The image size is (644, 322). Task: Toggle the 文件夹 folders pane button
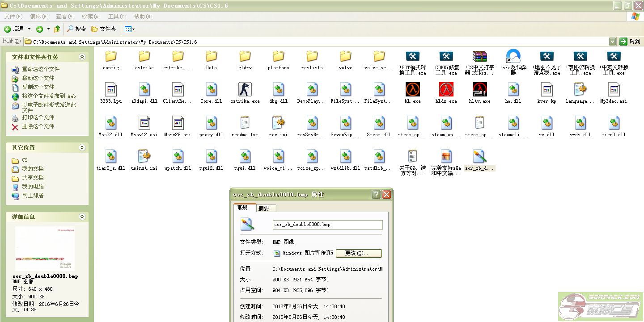pos(104,29)
